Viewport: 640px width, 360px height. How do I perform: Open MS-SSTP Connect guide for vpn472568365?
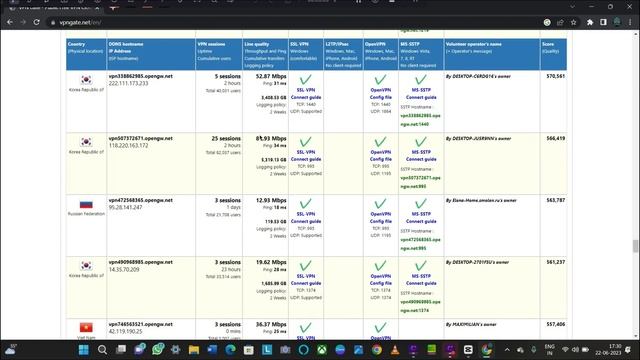coord(421,218)
